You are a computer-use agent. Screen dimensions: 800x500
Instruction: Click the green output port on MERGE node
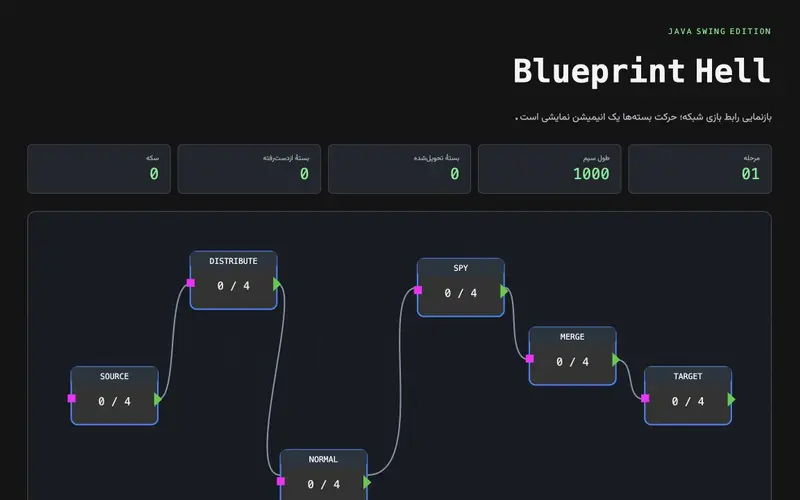[x=616, y=360]
